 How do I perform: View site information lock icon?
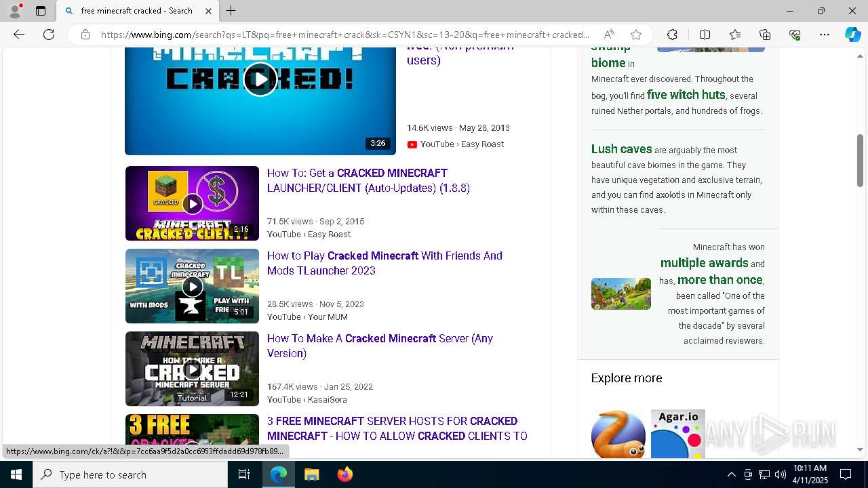point(85,35)
